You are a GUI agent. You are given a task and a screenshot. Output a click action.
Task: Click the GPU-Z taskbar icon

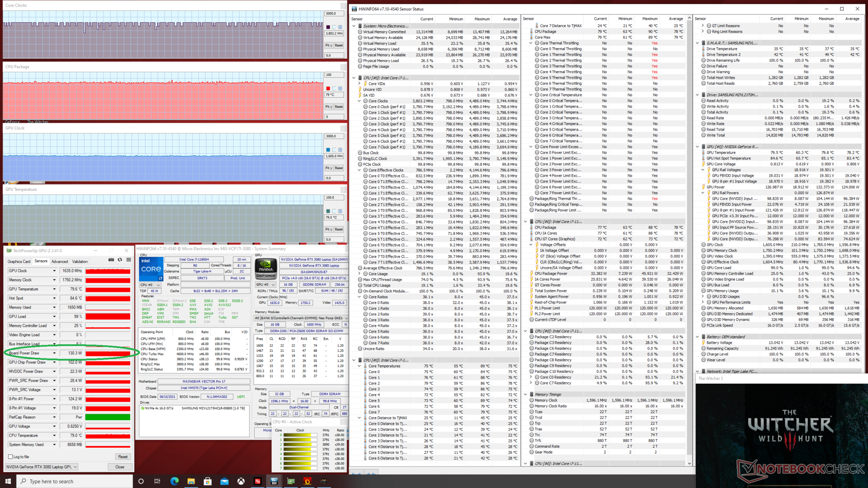click(291, 481)
